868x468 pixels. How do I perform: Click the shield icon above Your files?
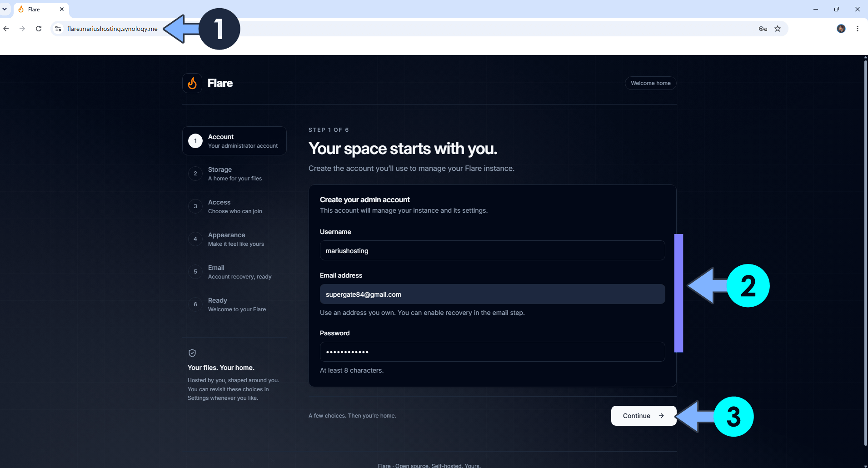[192, 353]
